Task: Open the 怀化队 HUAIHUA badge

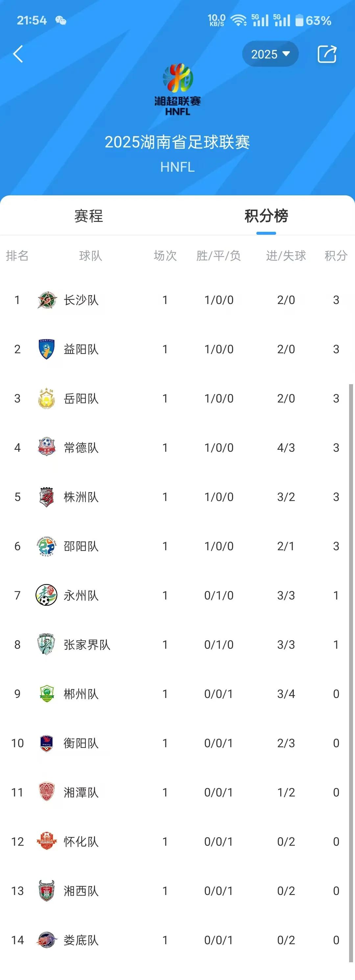Action: (x=46, y=841)
